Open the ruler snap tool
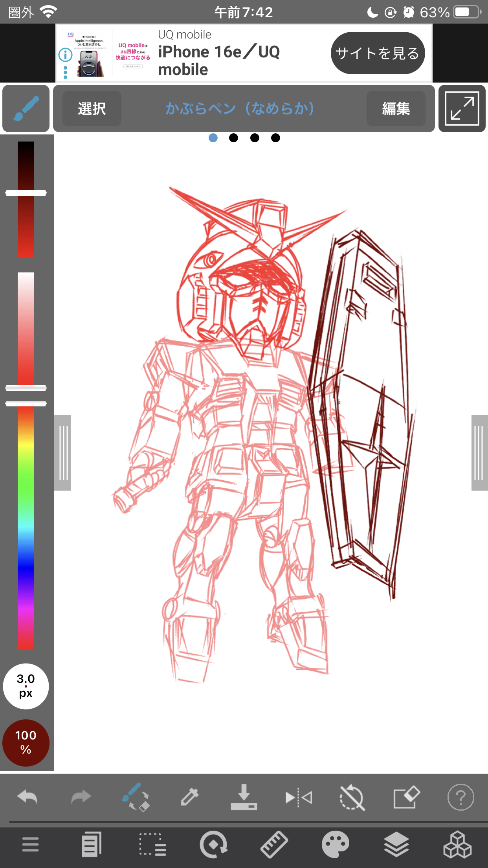 tap(274, 844)
